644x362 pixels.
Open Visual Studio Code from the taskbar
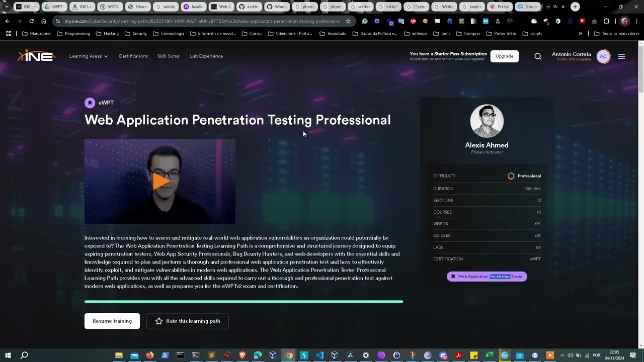(x=319, y=355)
